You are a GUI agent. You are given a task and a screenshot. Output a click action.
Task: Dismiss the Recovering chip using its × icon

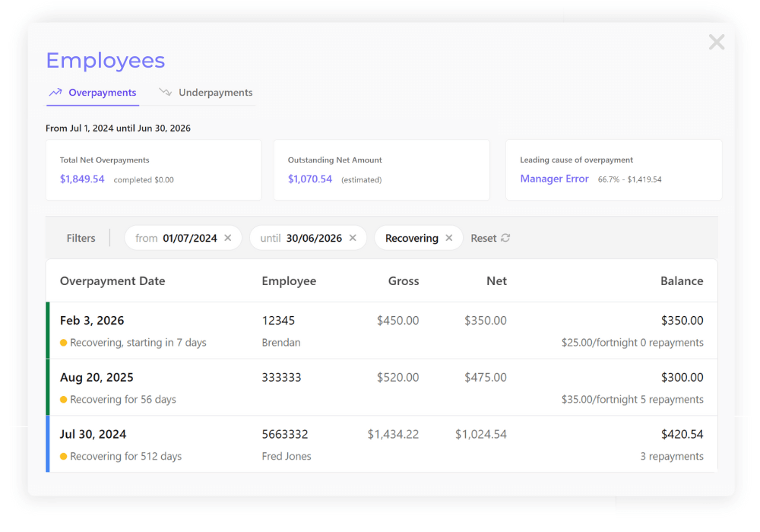(x=448, y=238)
